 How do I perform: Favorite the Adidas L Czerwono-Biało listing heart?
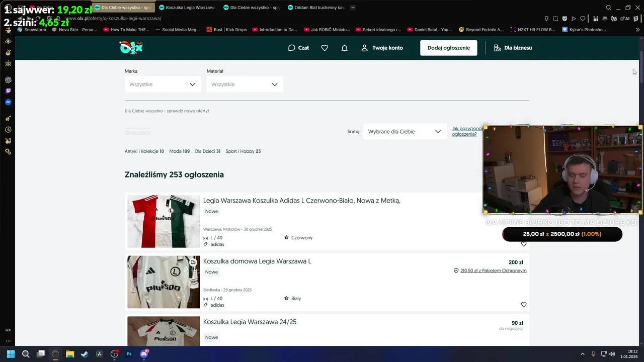[x=524, y=244]
